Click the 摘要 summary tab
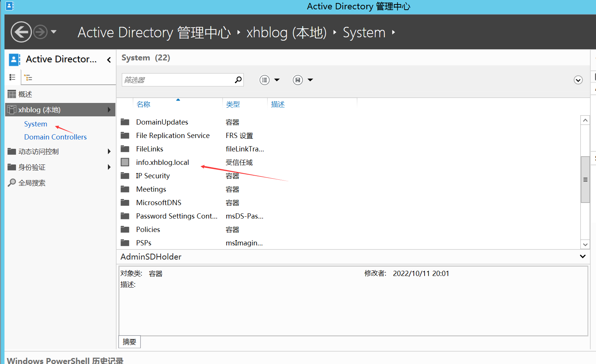596x364 pixels. (130, 342)
